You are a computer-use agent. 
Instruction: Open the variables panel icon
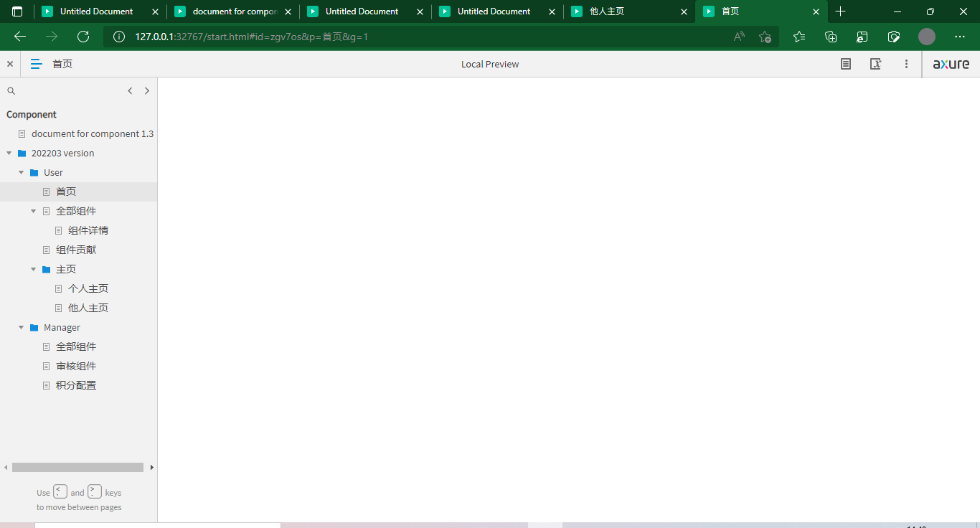875,64
